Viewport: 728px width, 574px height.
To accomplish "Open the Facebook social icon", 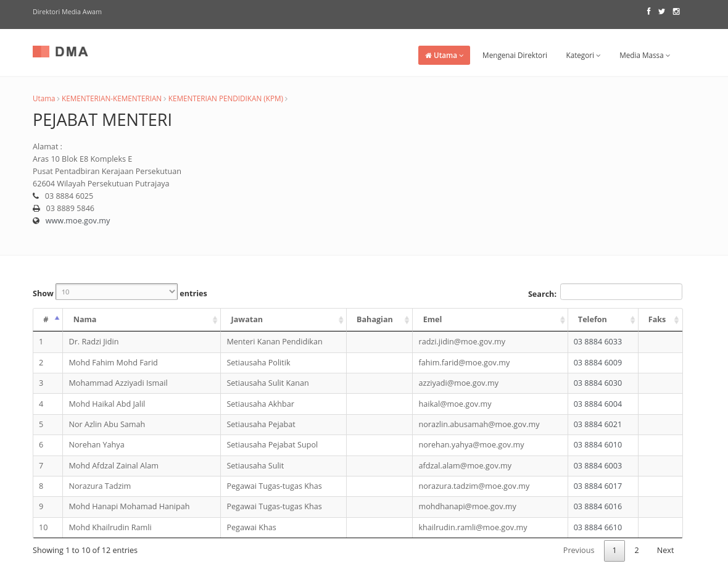I will 648,11.
